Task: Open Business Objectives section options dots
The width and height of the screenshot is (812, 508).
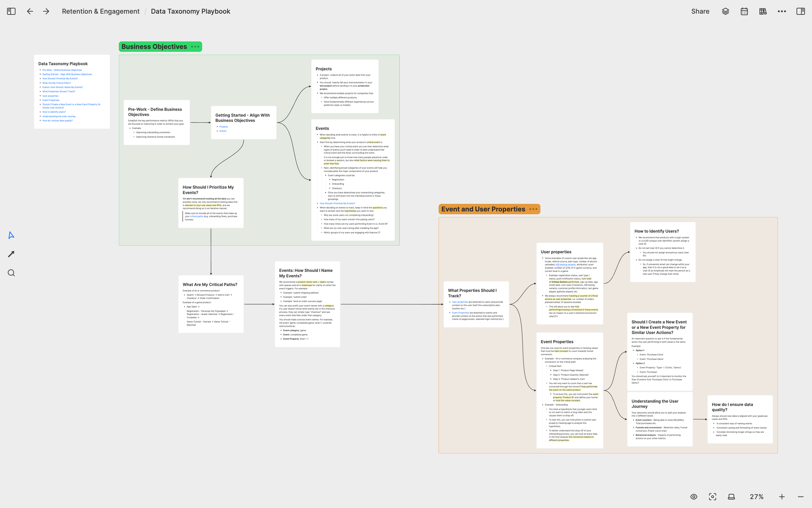Action: [x=195, y=47]
